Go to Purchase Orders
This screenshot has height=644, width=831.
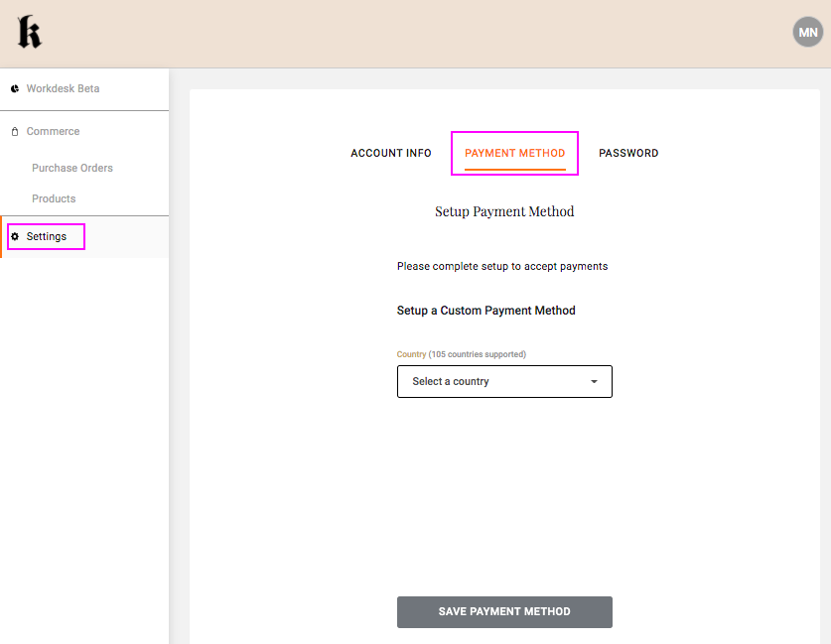(72, 168)
